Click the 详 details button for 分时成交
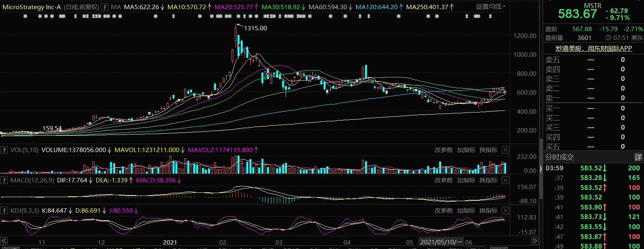 tap(638, 157)
